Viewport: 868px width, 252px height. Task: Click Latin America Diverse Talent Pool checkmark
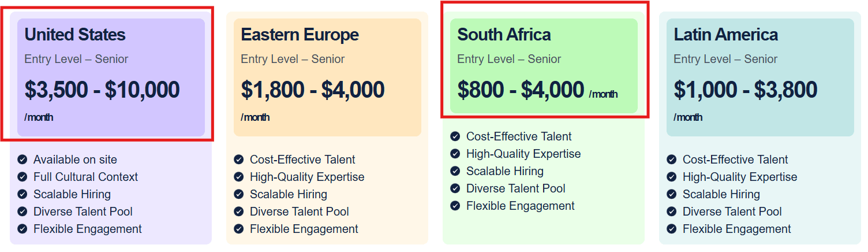click(x=671, y=212)
